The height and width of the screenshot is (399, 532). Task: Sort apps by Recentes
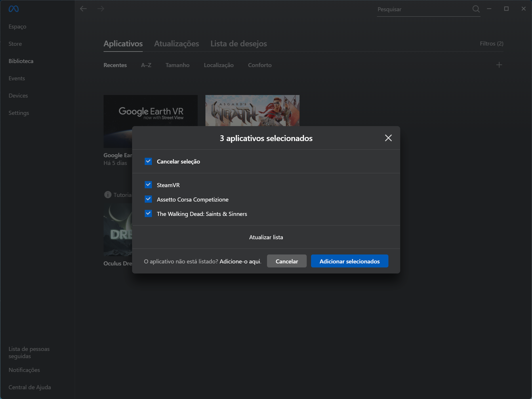point(115,65)
